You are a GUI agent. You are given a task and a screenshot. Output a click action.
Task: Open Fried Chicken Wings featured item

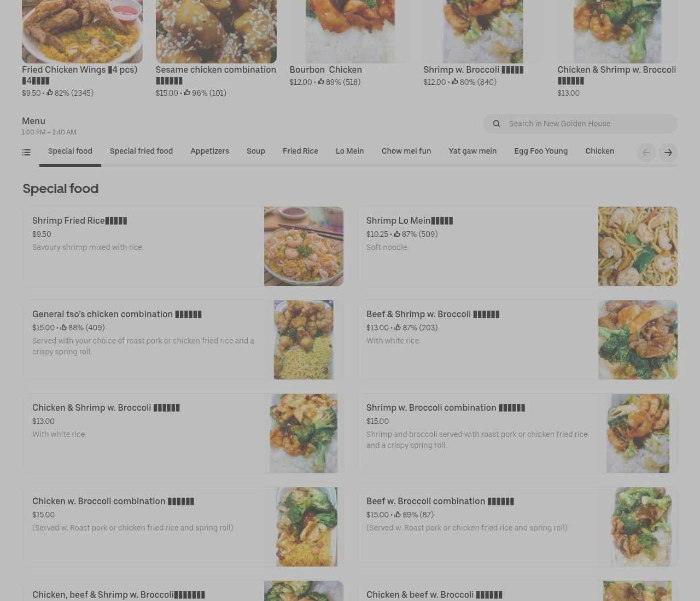coord(79,75)
